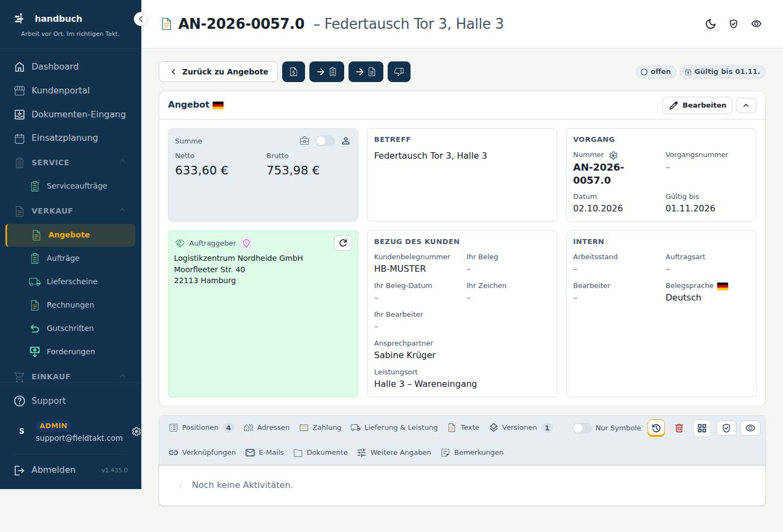Click the Bearbeiten button
Viewport: 783px width, 532px height.
coord(697,105)
